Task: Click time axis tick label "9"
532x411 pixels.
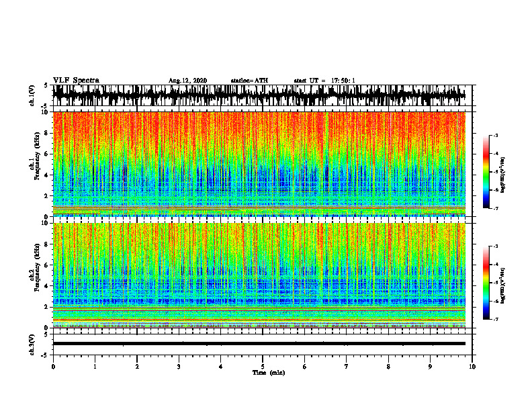Action: (430, 367)
